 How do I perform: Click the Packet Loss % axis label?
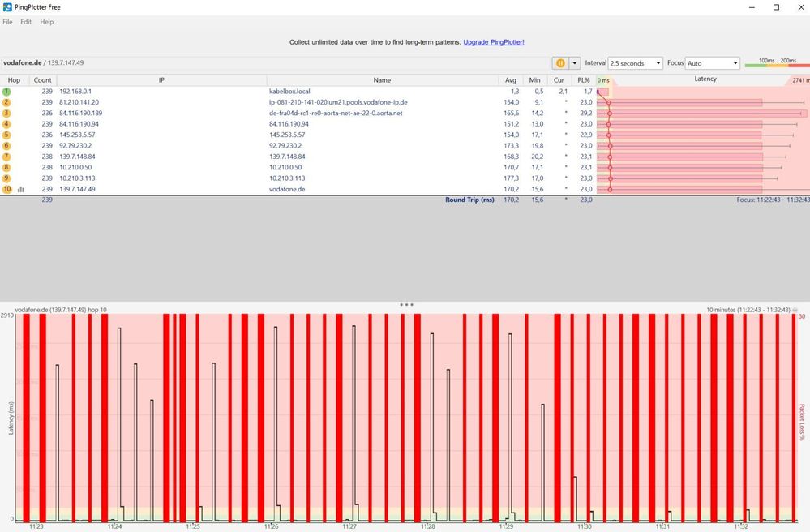802,422
